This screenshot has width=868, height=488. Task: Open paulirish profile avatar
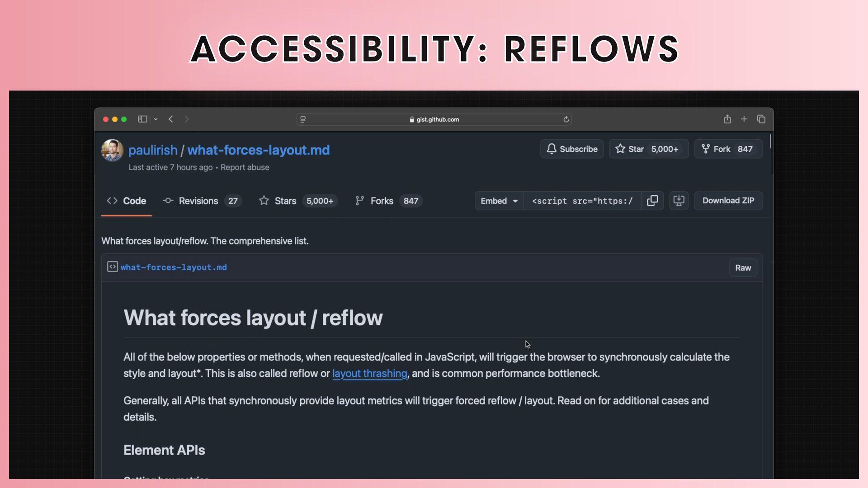click(x=112, y=150)
